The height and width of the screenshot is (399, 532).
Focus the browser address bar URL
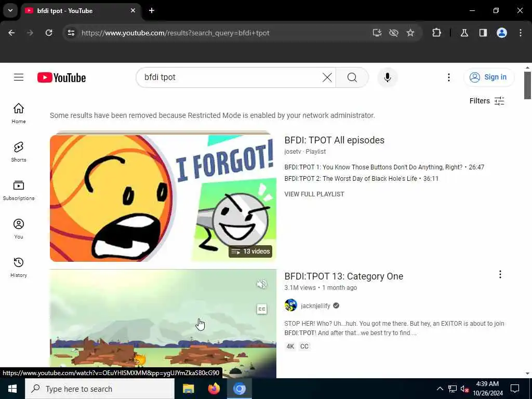(x=176, y=33)
